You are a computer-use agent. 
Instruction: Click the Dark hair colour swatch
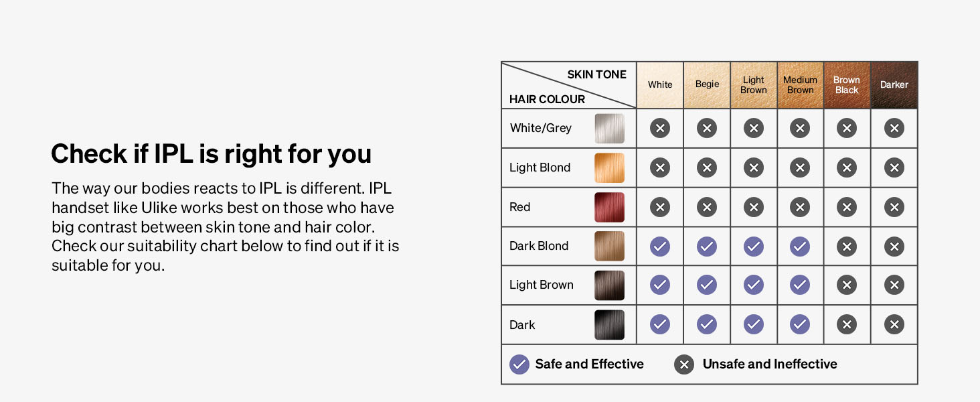click(x=609, y=325)
